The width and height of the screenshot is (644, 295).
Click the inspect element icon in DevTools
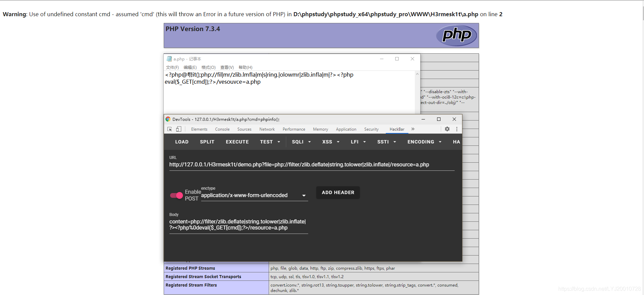(170, 129)
